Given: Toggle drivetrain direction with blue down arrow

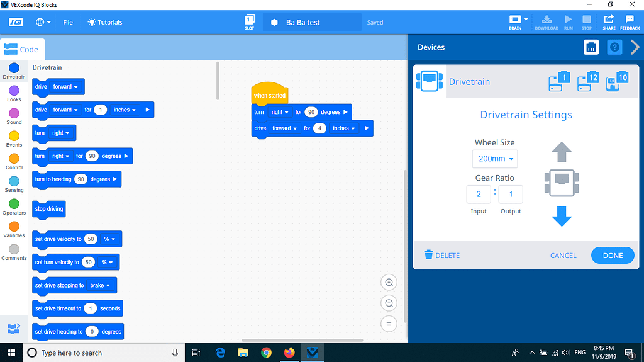Looking at the screenshot, I should (x=561, y=216).
